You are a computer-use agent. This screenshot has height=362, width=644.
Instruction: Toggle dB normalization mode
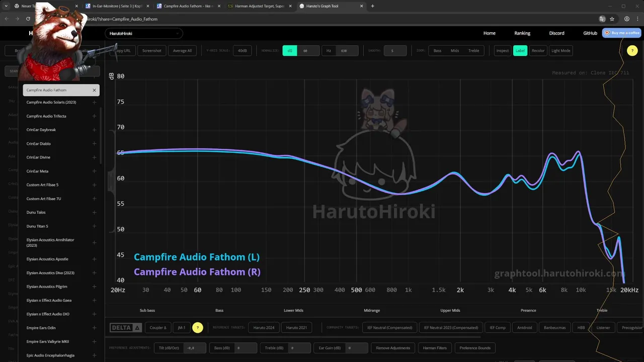tap(290, 51)
